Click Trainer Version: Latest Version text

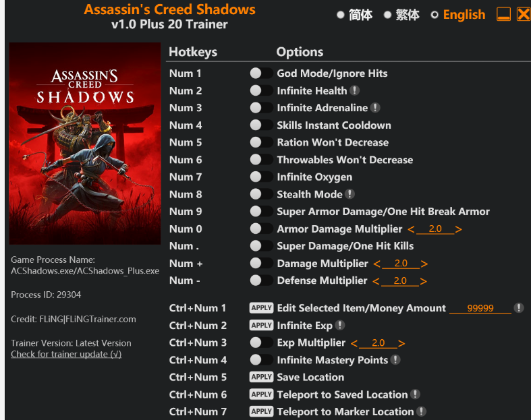(x=71, y=343)
